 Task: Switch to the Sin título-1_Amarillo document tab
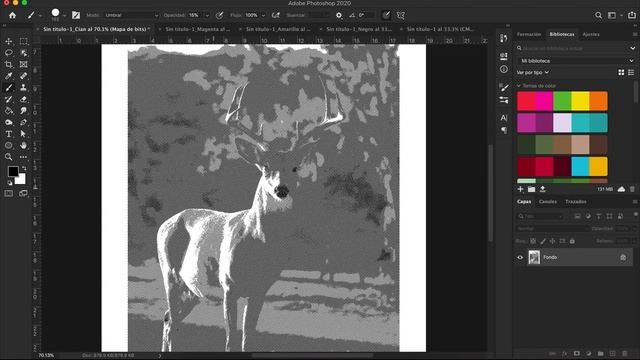click(279, 29)
